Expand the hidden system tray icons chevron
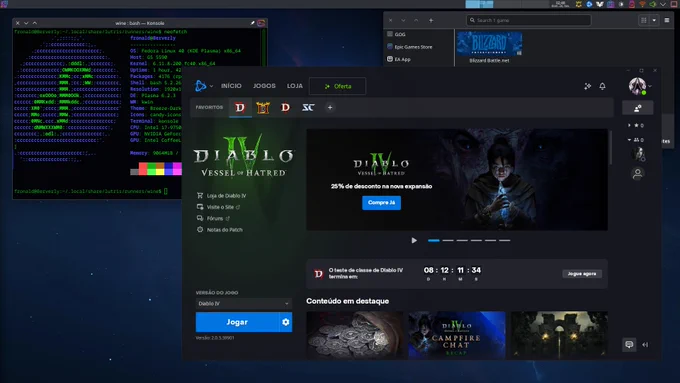This screenshot has width=680, height=383. click(663, 4)
